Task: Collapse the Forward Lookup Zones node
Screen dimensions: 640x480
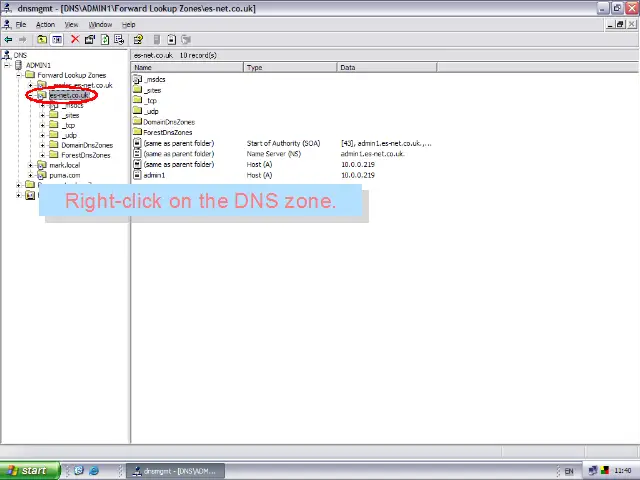Action: [x=19, y=75]
